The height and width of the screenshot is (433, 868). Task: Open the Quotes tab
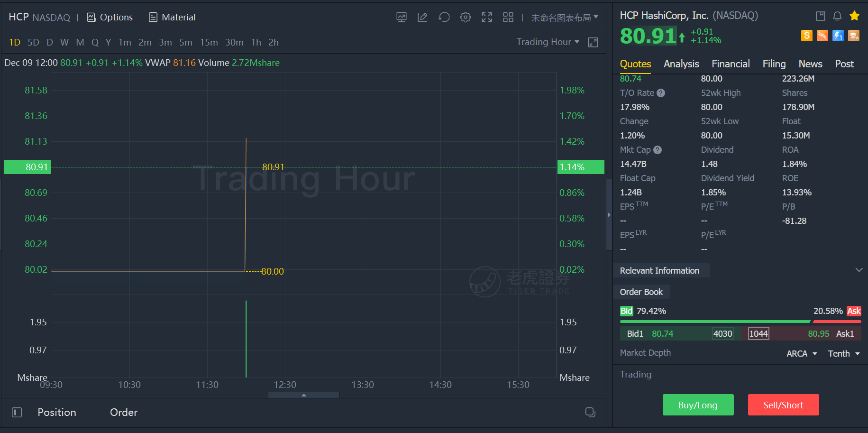click(635, 64)
